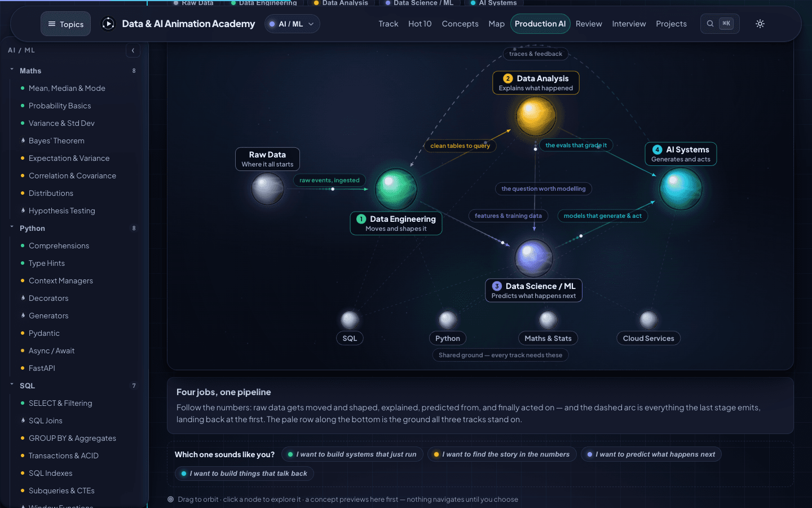Go to the Track nav item
The image size is (812, 508).
(389, 24)
